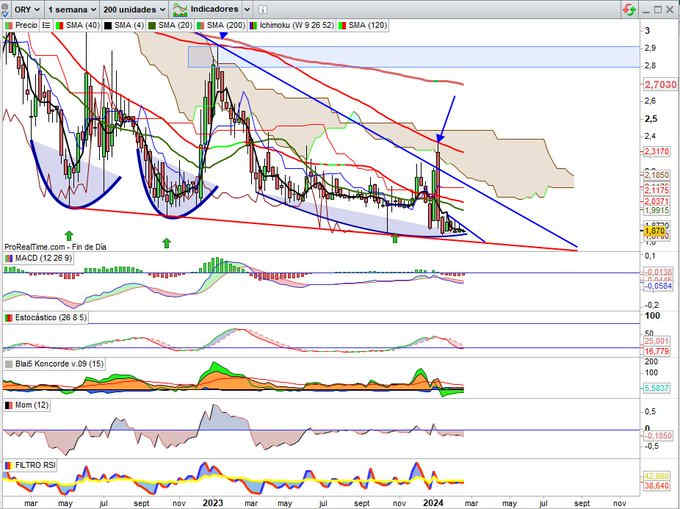
Task: Expand the arrow next to Indicadores
Action: point(246,9)
